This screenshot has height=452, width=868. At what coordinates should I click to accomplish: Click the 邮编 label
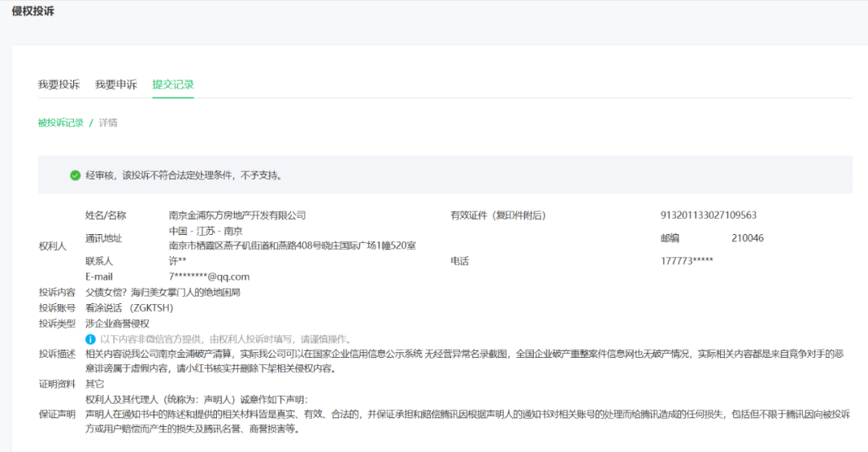click(669, 238)
